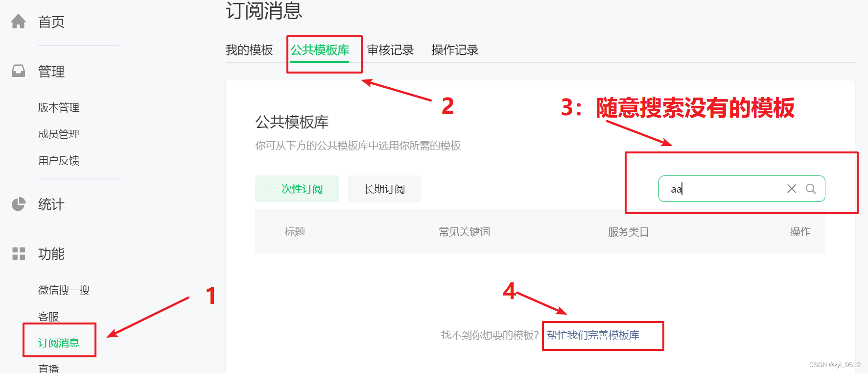Viewport: 868px width, 373px height.
Task: Open the 管理 sidebar section
Action: [x=51, y=72]
